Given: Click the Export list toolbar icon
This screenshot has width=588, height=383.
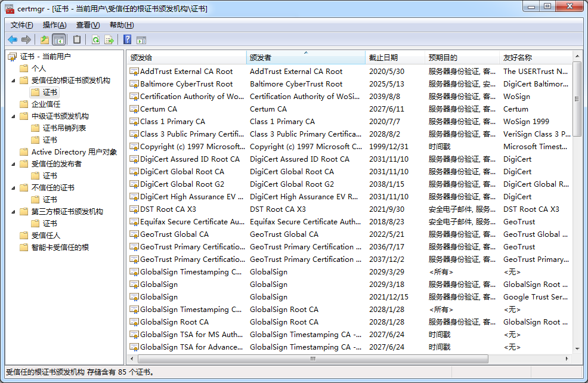Looking at the screenshot, I should [x=109, y=39].
